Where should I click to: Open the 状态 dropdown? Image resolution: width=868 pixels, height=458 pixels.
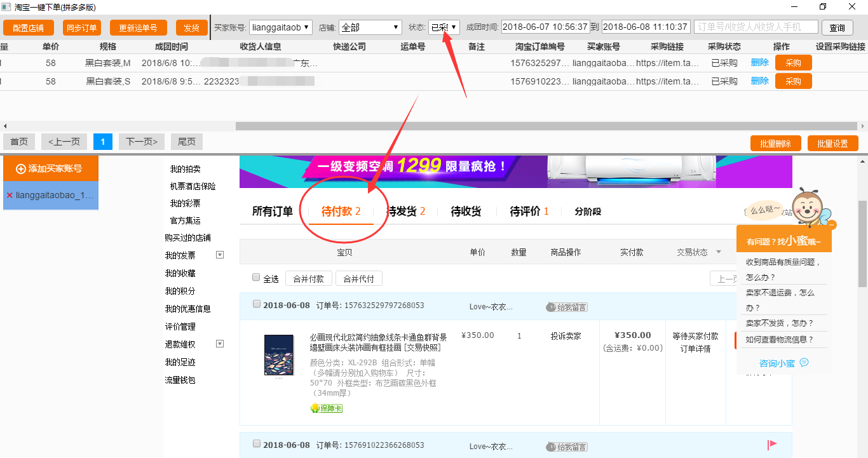[444, 27]
